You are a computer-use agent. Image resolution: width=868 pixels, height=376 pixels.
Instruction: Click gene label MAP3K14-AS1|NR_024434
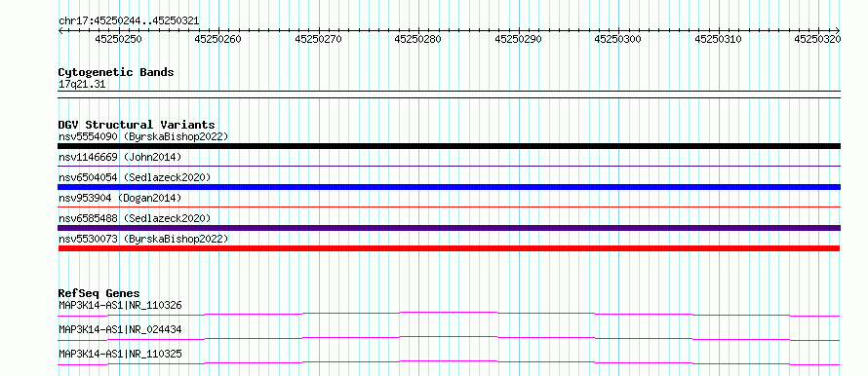(120, 329)
